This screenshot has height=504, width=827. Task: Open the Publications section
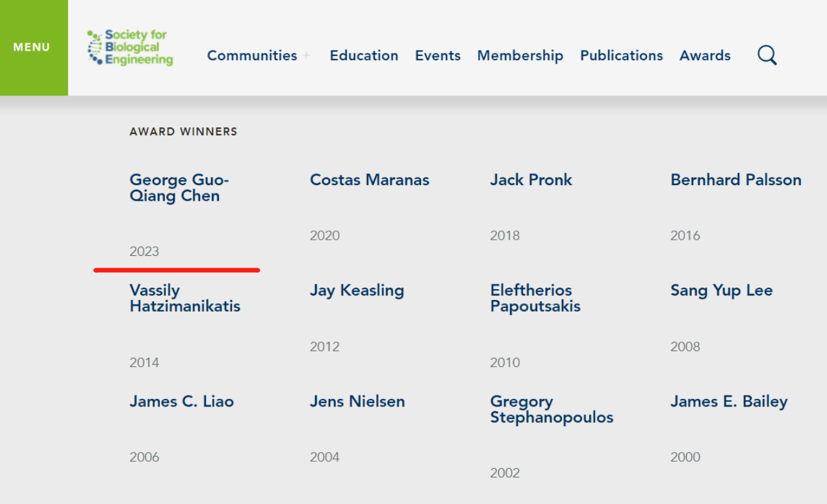click(622, 56)
